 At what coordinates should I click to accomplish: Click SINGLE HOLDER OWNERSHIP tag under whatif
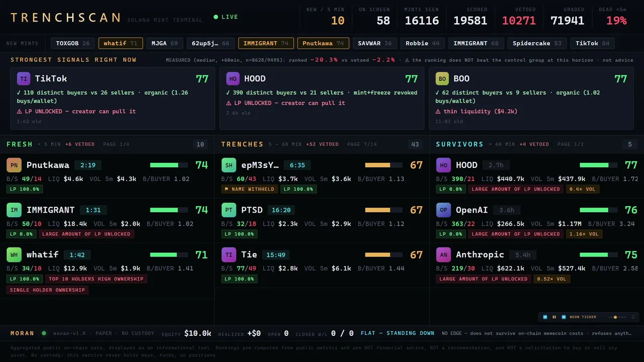[x=47, y=290]
